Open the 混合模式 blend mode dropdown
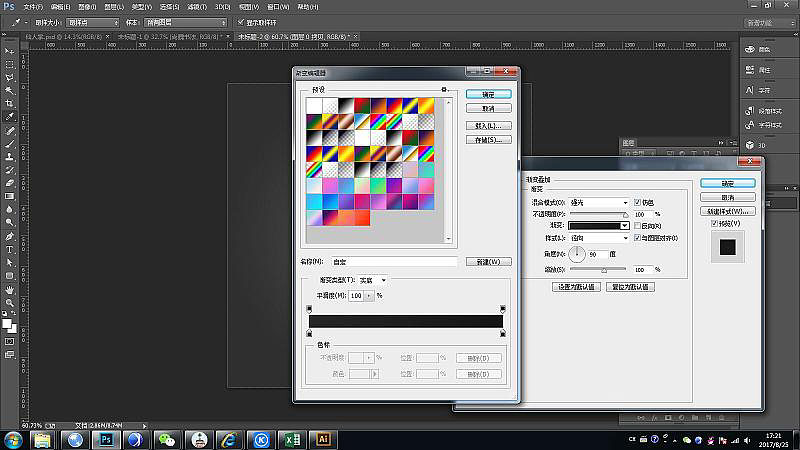Image resolution: width=800 pixels, height=450 pixels. coord(599,202)
